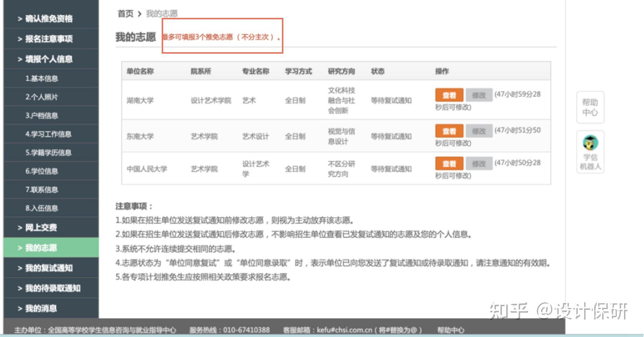
Task: Click 单位名称 column header
Action: tap(140, 71)
